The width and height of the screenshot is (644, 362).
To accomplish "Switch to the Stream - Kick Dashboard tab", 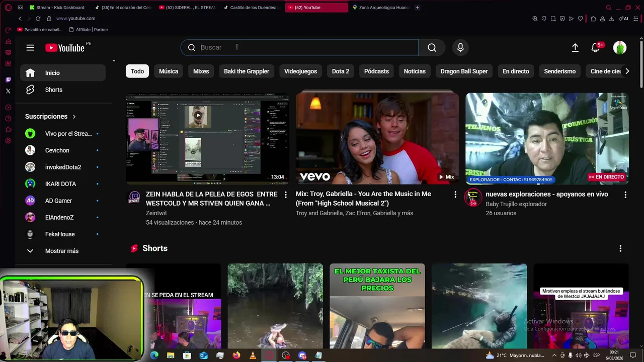I will (x=58, y=8).
